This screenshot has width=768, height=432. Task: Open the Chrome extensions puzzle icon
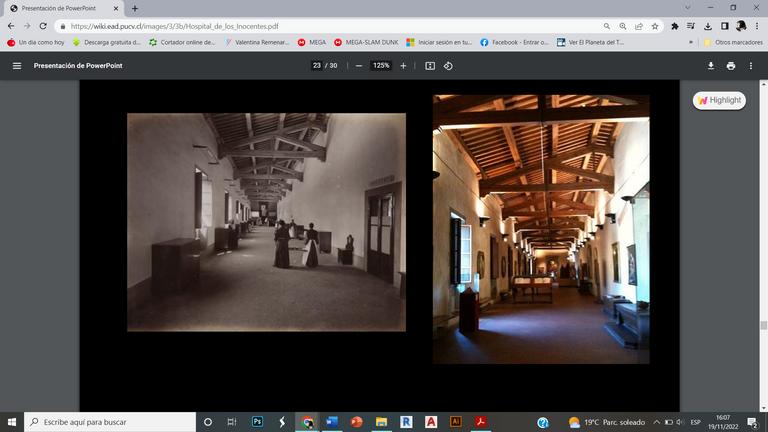[x=674, y=26]
